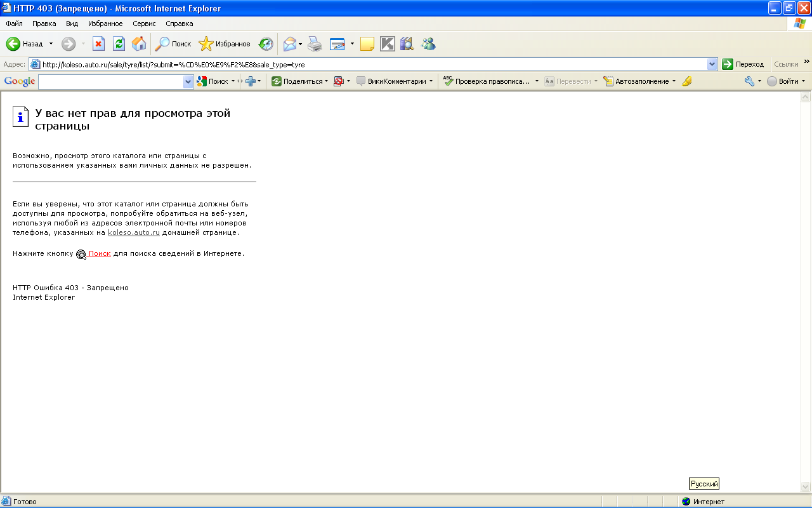Screen dimensions: 812x508
Task: Expand the Назад history dropdown arrow
Action: pos(51,44)
